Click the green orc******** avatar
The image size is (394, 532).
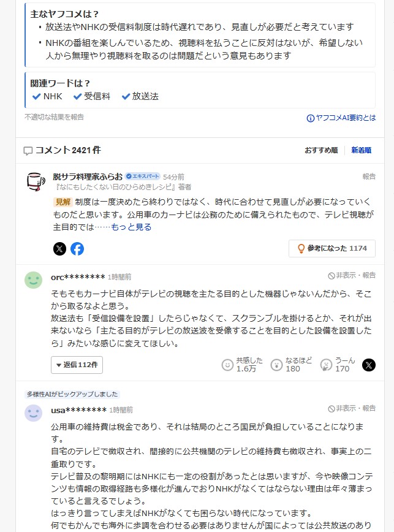(34, 280)
